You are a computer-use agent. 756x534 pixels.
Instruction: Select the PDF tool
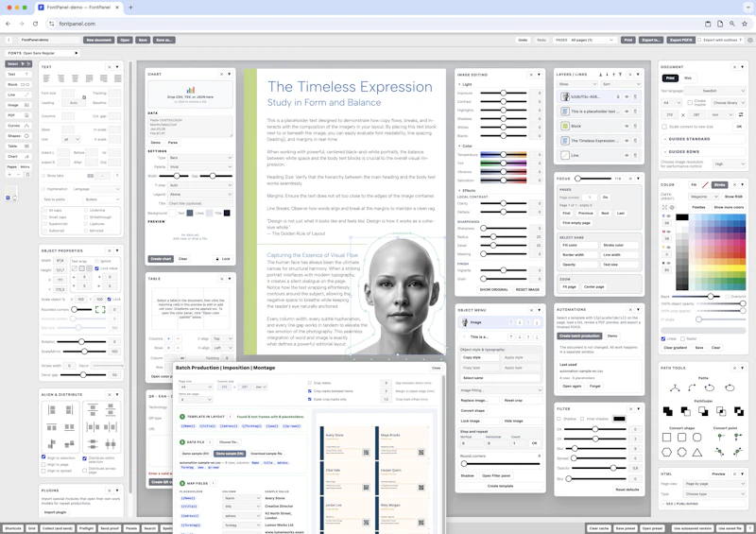[x=18, y=115]
